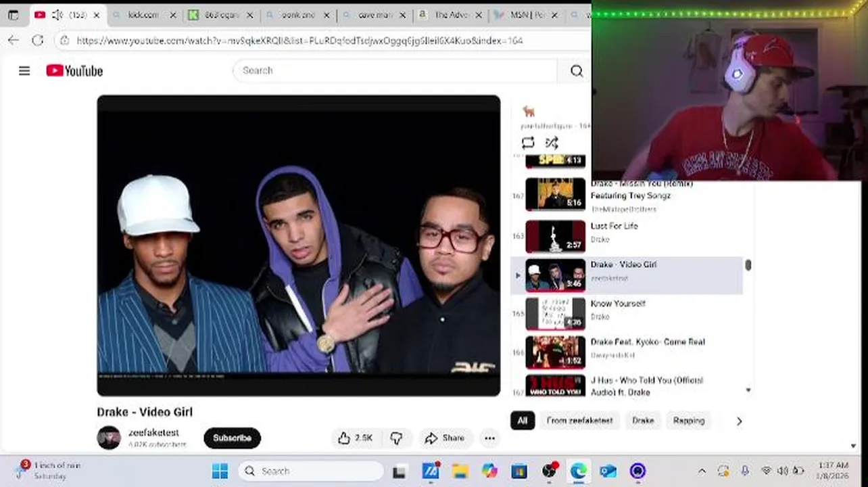868x487 pixels.
Task: Filter by Rapping chip
Action: point(689,420)
